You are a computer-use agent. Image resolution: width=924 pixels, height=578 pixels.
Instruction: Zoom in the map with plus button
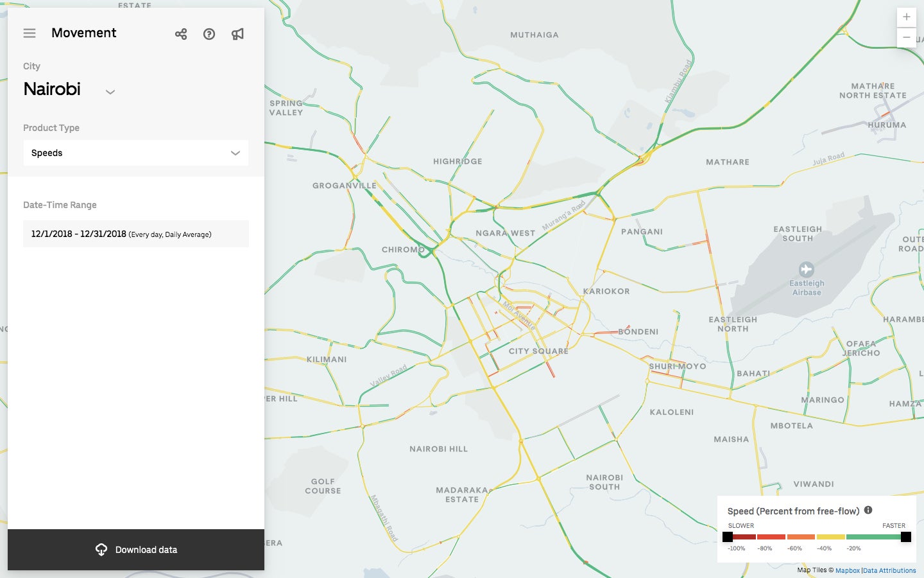[906, 17]
